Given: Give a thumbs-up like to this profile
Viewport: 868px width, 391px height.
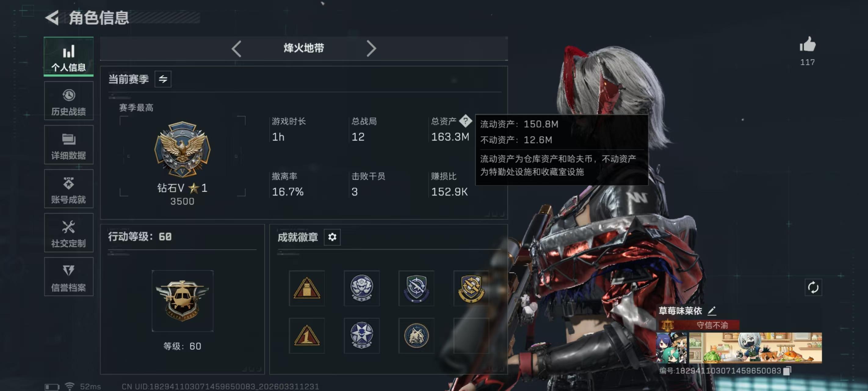Looking at the screenshot, I should pos(808,45).
